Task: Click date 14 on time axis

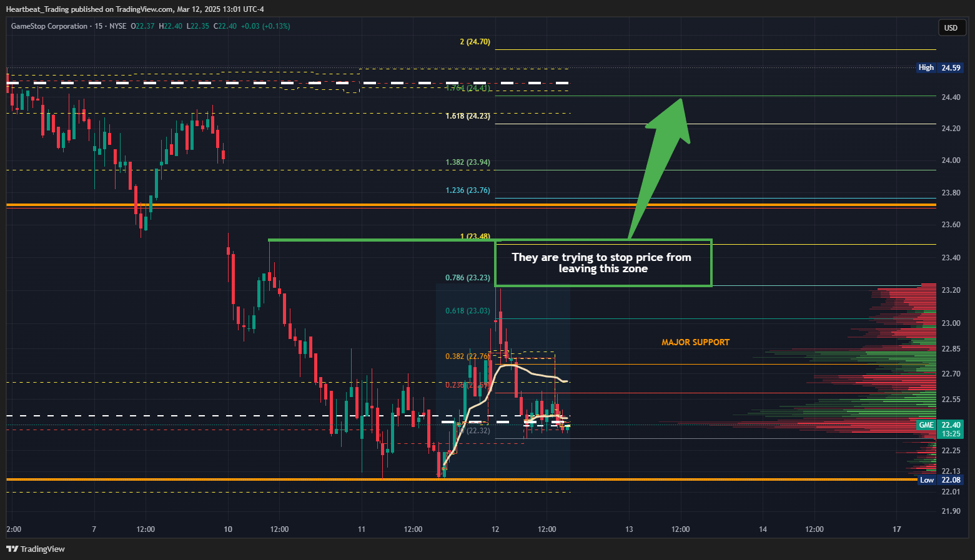Action: coord(763,529)
